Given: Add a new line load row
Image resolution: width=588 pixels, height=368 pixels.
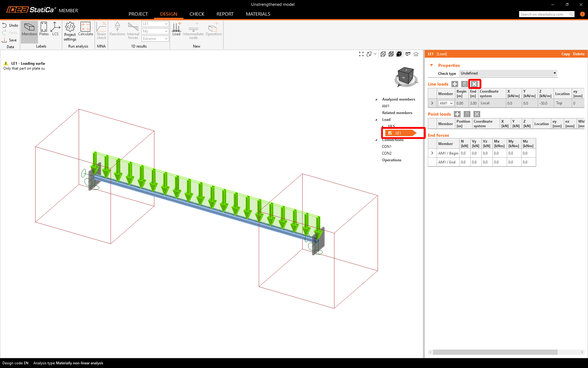Looking at the screenshot, I should [x=455, y=84].
